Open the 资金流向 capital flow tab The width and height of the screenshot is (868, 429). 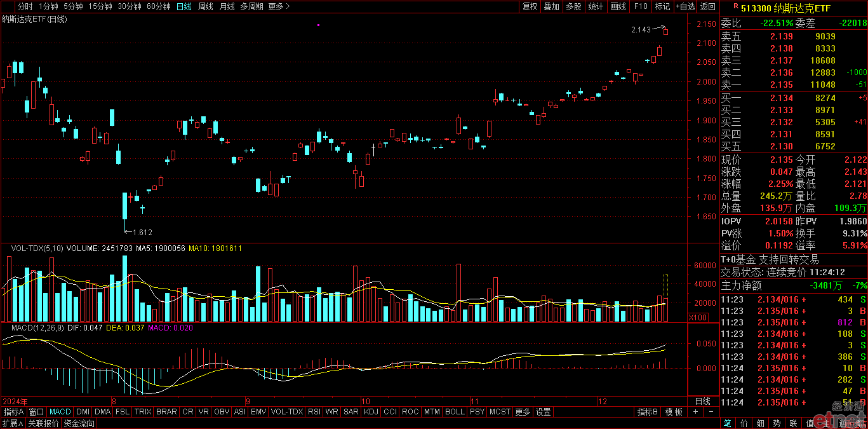tap(79, 423)
